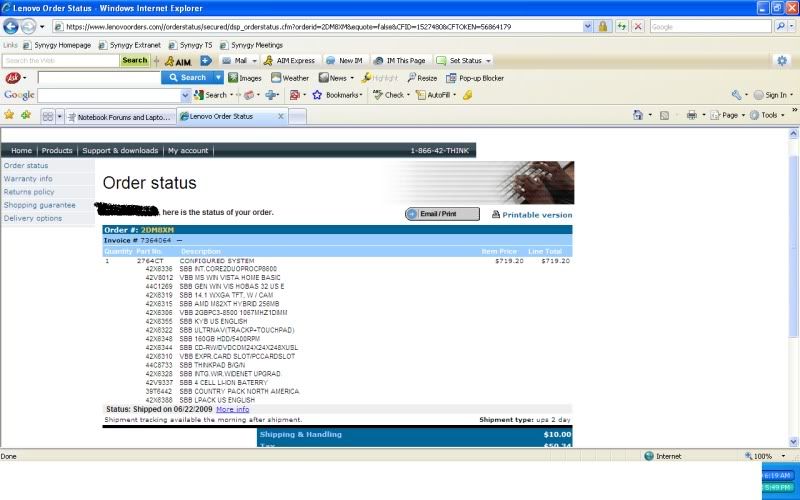Image resolution: width=800 pixels, height=500 pixels.
Task: Click the Highlight tool in Ask toolbar
Action: tap(379, 78)
